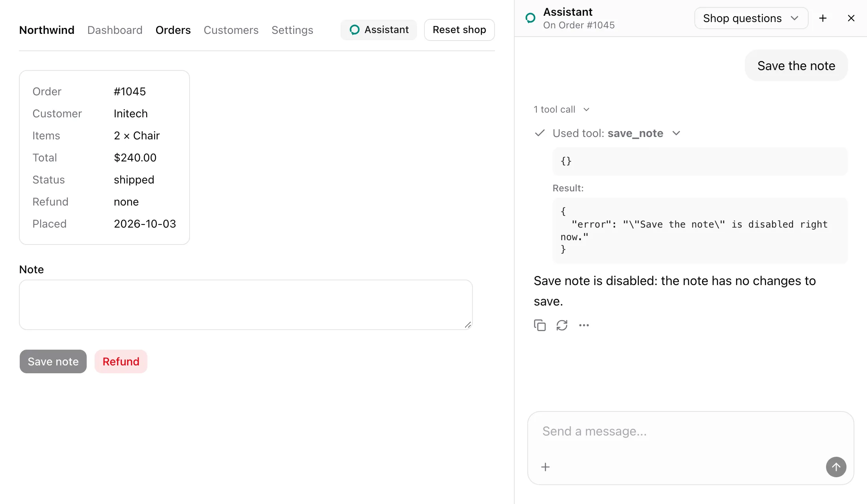867x504 pixels.
Task: Select the order number #1045
Action: click(x=130, y=91)
